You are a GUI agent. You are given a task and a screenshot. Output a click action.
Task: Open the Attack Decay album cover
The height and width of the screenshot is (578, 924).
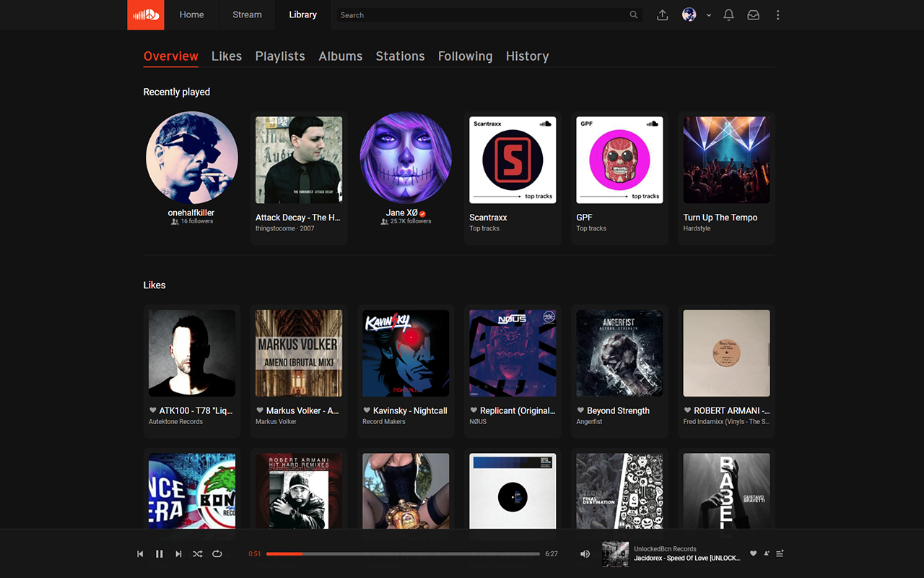[299, 160]
